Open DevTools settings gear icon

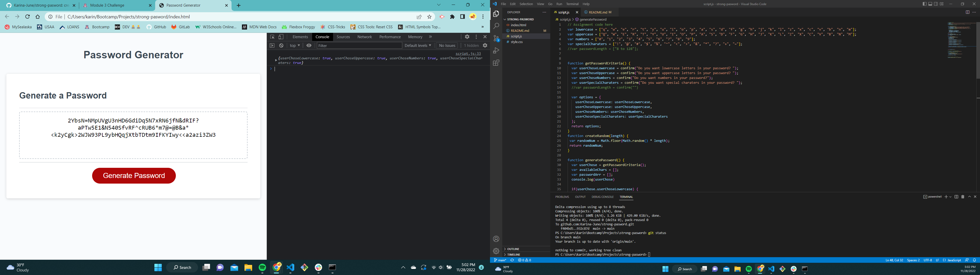pyautogui.click(x=467, y=37)
